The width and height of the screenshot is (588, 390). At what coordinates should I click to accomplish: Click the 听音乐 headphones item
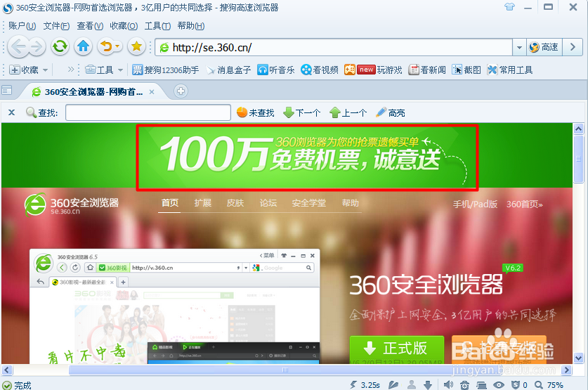pos(275,70)
